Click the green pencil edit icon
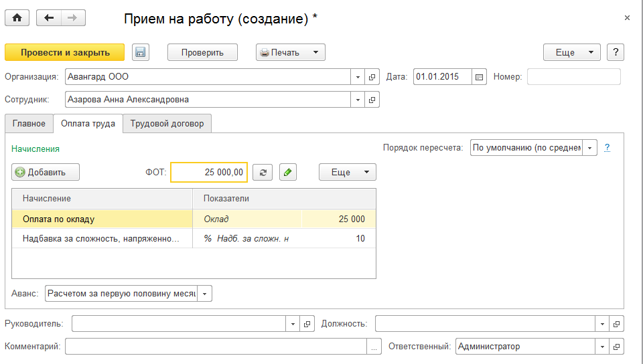Image resolution: width=643 pixels, height=364 pixels. pos(287,173)
